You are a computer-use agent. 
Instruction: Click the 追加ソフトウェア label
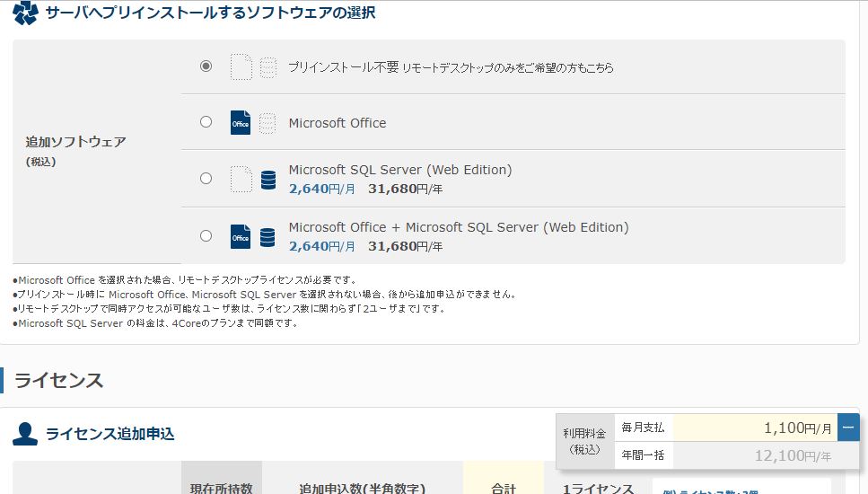coord(75,142)
